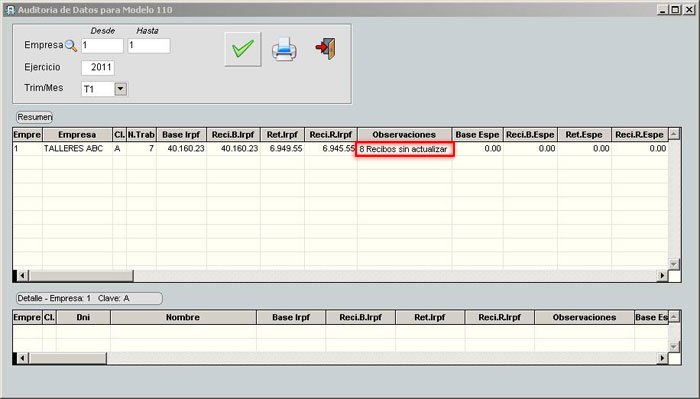The image size is (700, 399).
Task: Click detail table Reci.R.Irpf header
Action: pos(500,317)
